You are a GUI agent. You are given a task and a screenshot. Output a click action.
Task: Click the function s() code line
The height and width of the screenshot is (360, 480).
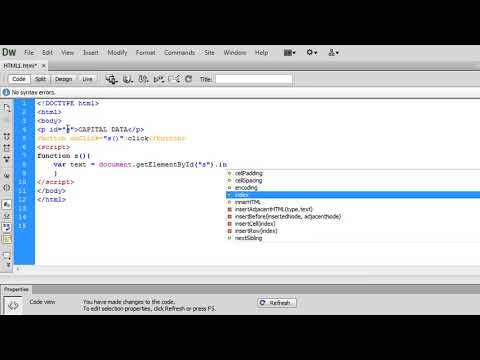coord(64,156)
